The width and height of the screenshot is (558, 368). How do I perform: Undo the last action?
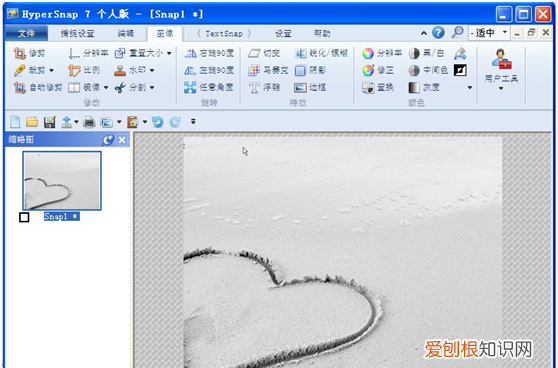point(157,122)
